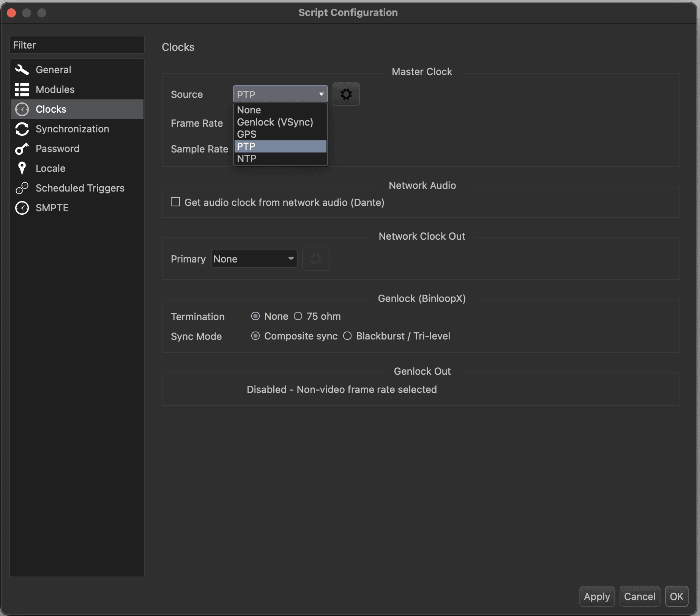Click the Synchronization arrows icon
Viewport: 700px width, 616px height.
[22, 129]
